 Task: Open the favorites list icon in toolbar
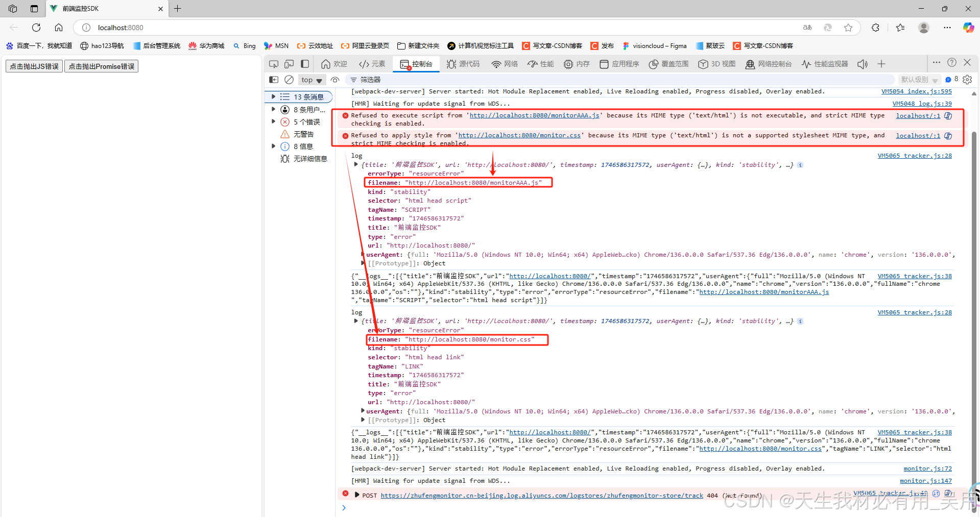tap(900, 28)
